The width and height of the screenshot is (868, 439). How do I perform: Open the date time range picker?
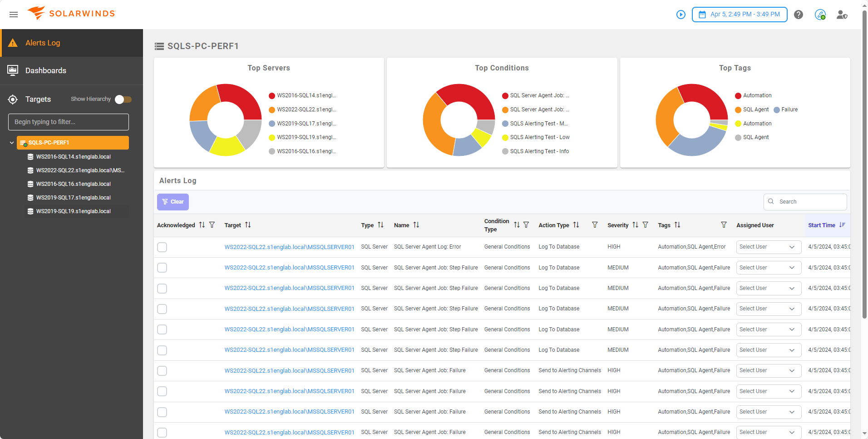pyautogui.click(x=739, y=15)
